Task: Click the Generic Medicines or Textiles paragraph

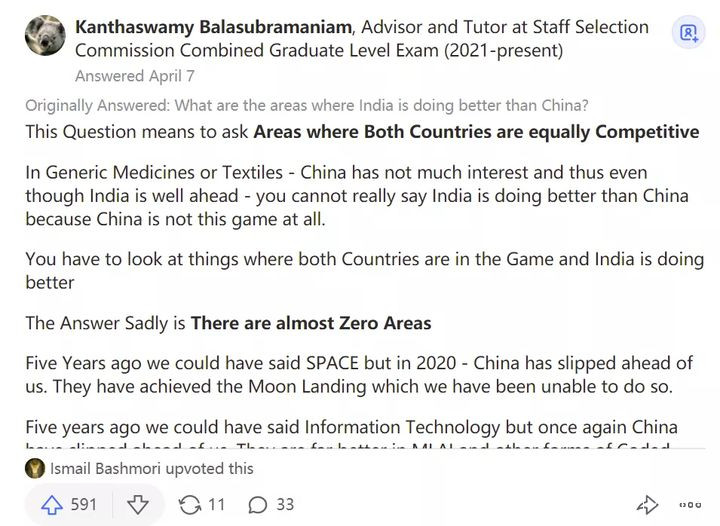Action: point(357,195)
